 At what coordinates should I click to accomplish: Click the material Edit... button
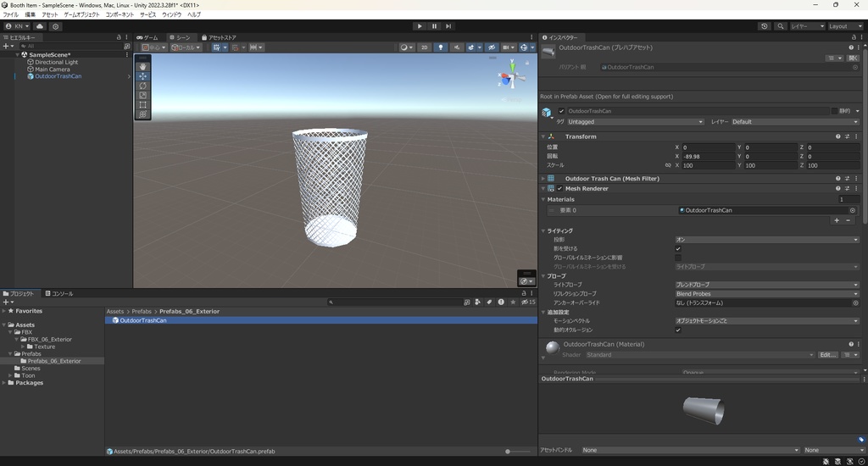[827, 355]
